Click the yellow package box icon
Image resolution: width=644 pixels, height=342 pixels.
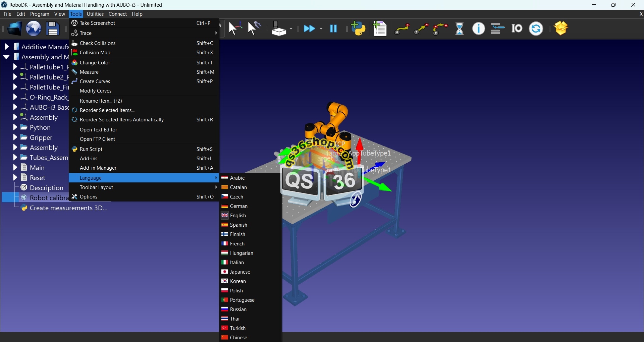(x=562, y=29)
